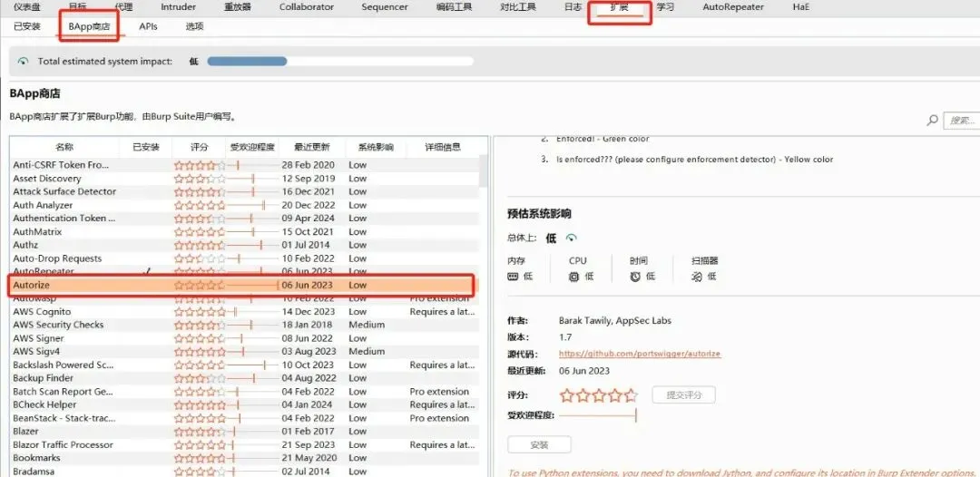This screenshot has height=477, width=980.
Task: Click the star rating in Asset Discovery row
Action: [200, 179]
